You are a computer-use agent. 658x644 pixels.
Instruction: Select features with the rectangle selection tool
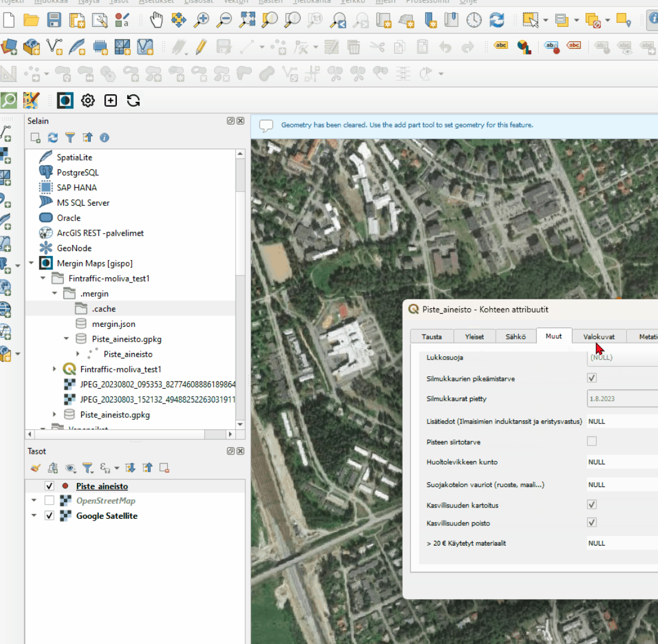point(530,20)
